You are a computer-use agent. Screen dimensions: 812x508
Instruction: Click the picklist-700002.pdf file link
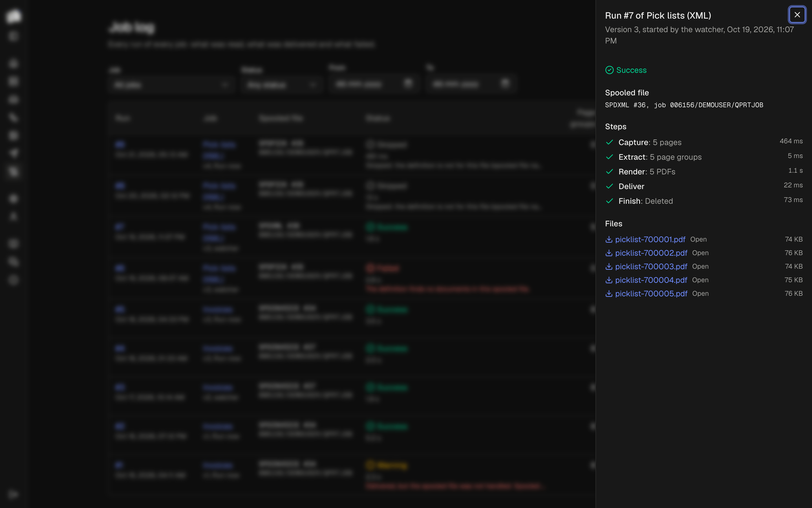pos(651,253)
